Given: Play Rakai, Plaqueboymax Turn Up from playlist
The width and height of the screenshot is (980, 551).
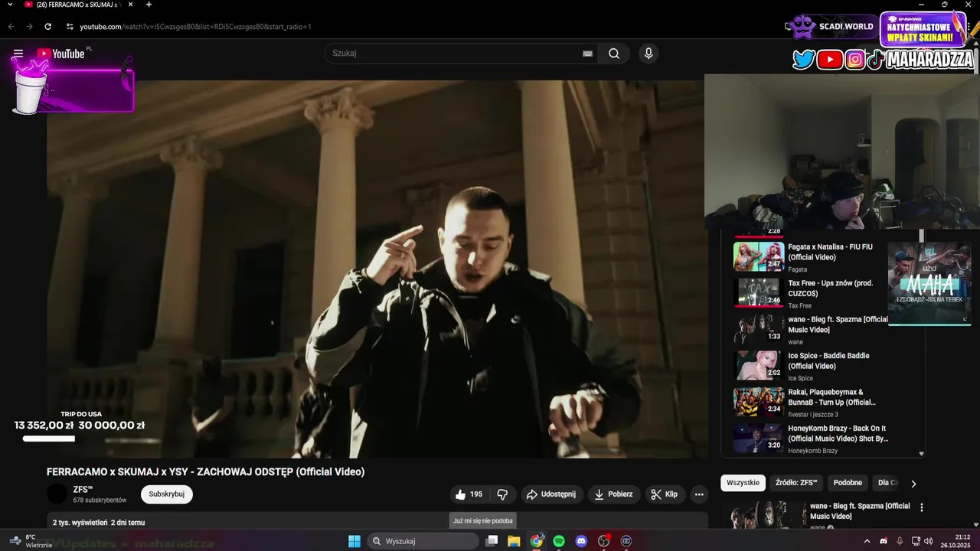Looking at the screenshot, I should pyautogui.click(x=813, y=402).
